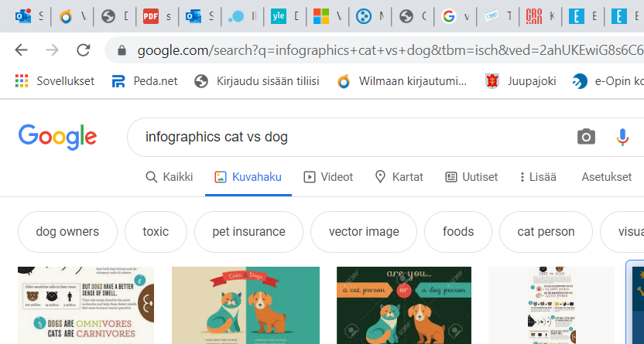Open the 'are you a cat person' thumbnail
Image resolution: width=644 pixels, height=344 pixels.
click(403, 305)
